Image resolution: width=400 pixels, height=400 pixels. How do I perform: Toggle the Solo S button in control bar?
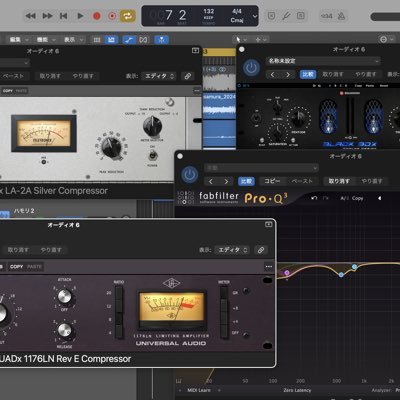pos(301,16)
